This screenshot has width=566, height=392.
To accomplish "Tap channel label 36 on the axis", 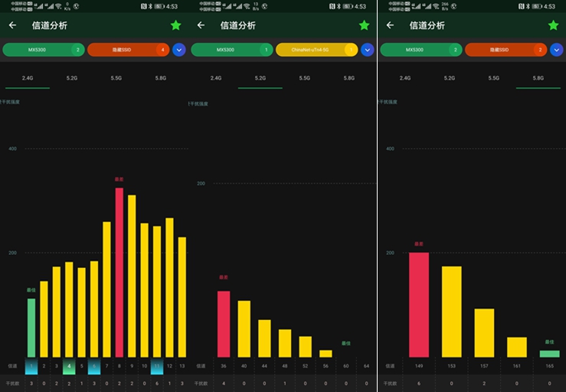I will click(224, 366).
